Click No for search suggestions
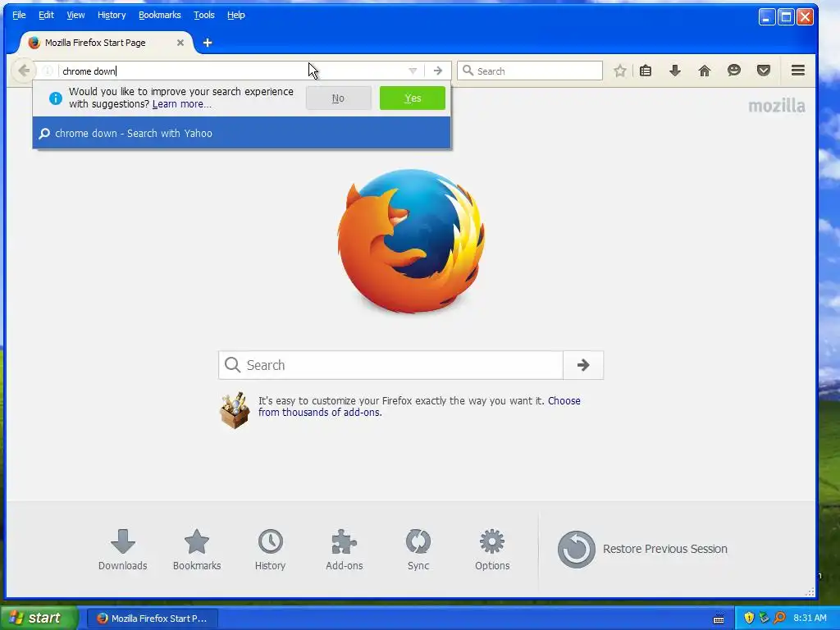Image resolution: width=840 pixels, height=630 pixels. pyautogui.click(x=338, y=98)
